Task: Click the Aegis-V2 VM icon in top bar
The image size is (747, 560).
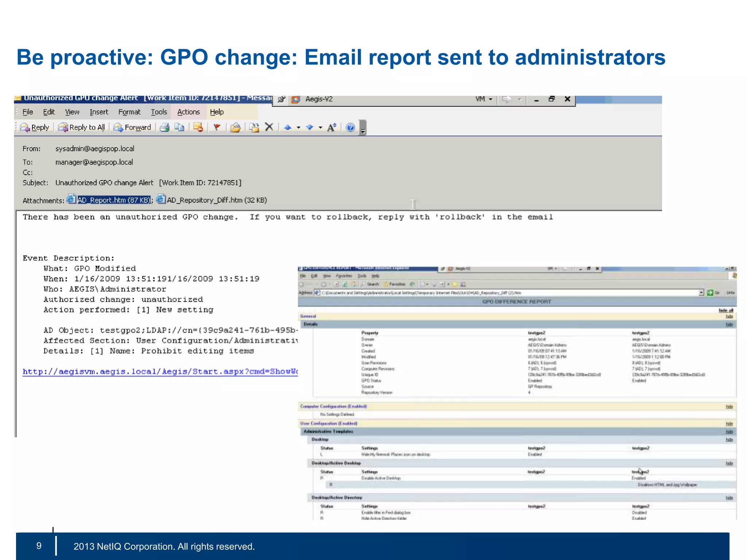Action: (x=295, y=99)
